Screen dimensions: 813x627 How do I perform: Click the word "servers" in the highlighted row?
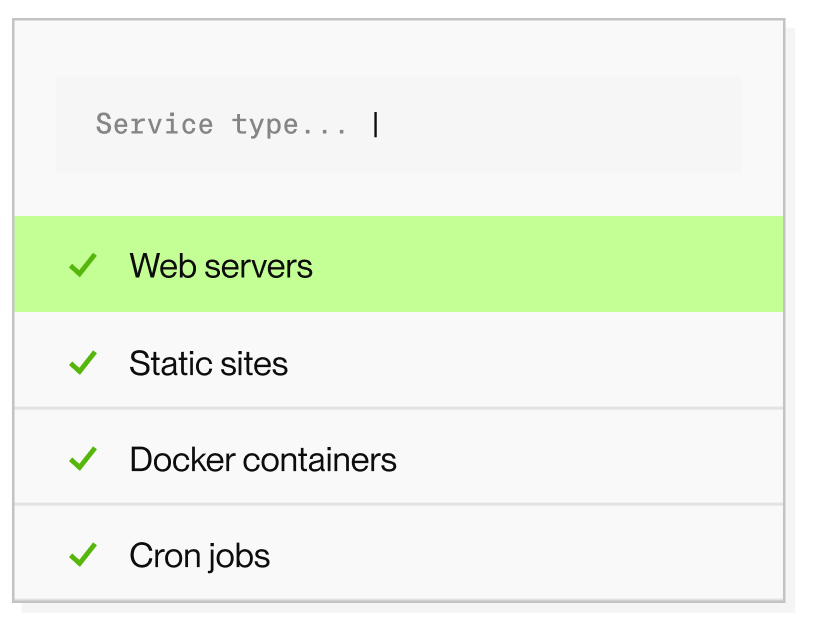point(266,267)
